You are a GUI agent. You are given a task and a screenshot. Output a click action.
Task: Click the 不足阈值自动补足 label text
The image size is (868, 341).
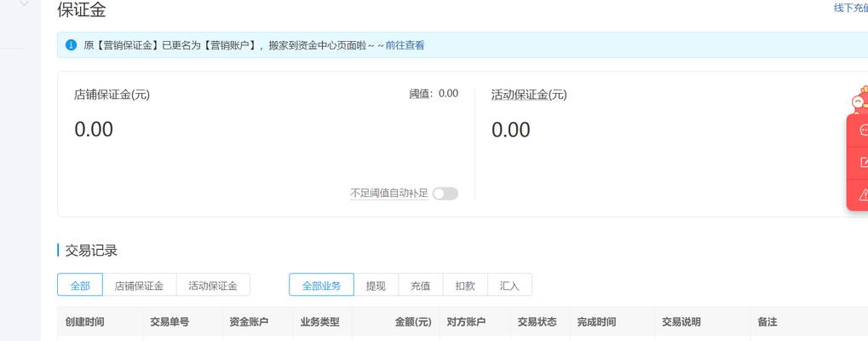tap(388, 194)
